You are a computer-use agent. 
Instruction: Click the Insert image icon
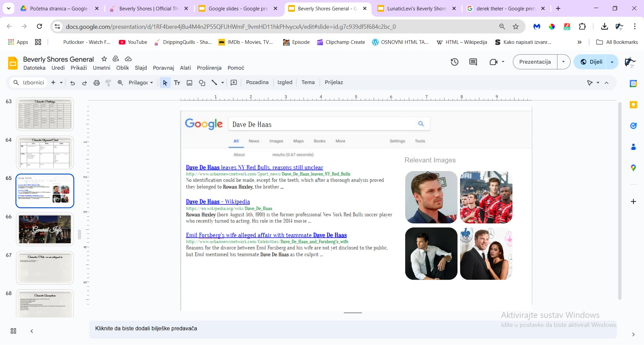click(x=190, y=83)
